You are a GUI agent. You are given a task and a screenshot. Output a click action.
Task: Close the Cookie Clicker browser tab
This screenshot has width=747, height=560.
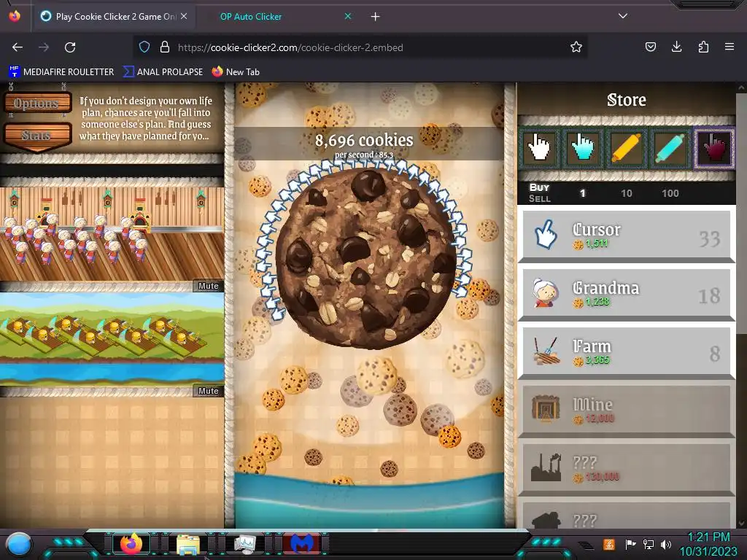click(184, 16)
